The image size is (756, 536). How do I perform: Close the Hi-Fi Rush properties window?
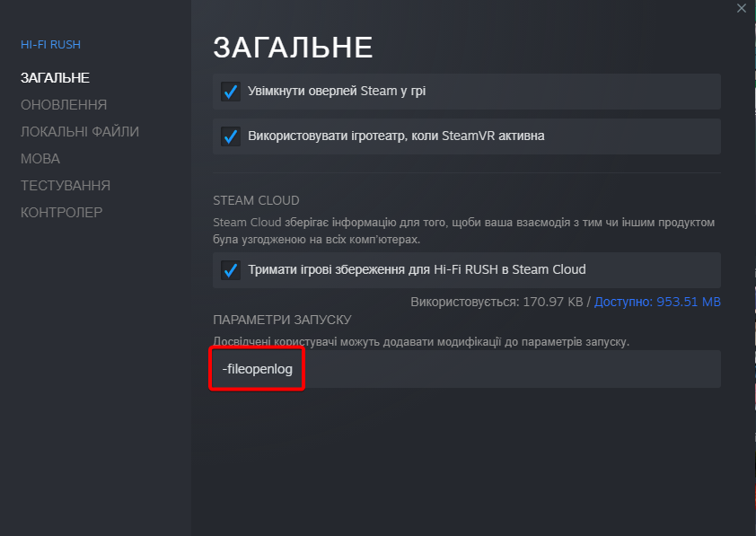click(x=741, y=8)
